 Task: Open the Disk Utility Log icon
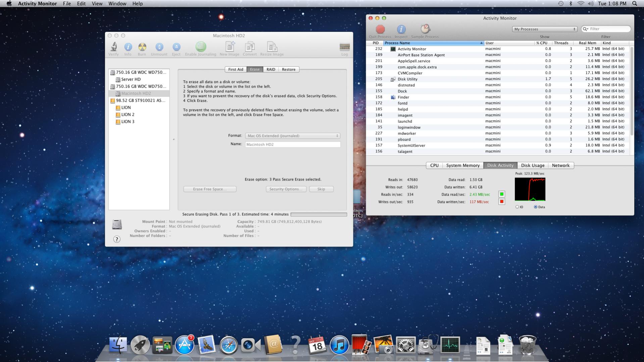pyautogui.click(x=344, y=47)
